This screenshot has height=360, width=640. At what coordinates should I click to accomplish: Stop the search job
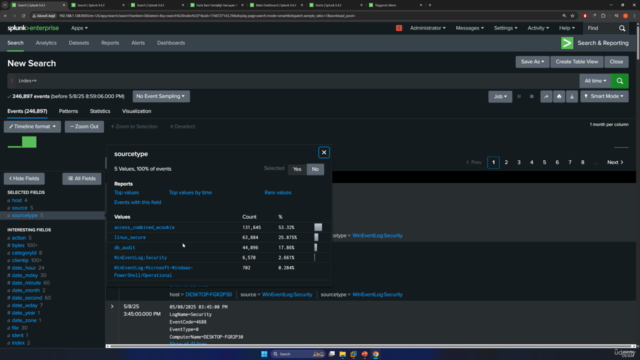click(531, 97)
